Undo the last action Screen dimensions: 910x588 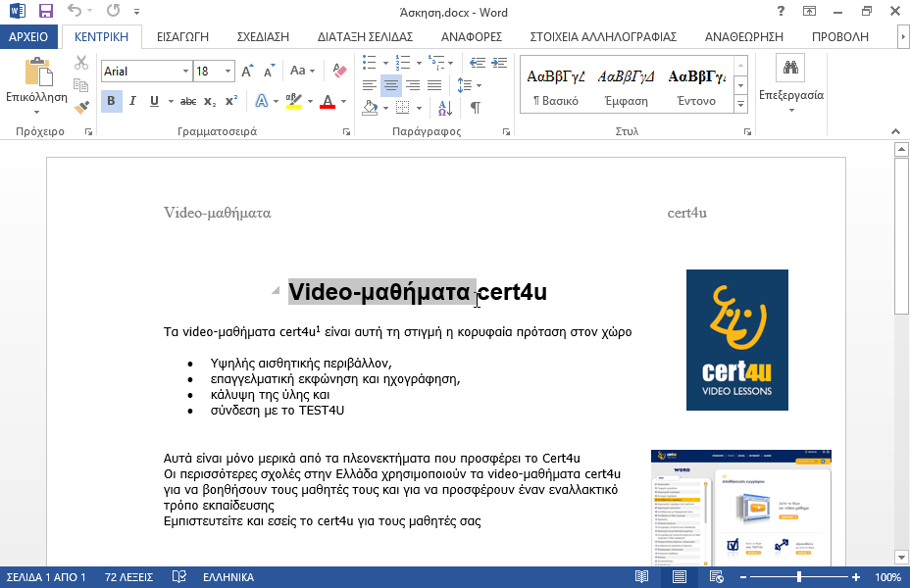tap(75, 11)
